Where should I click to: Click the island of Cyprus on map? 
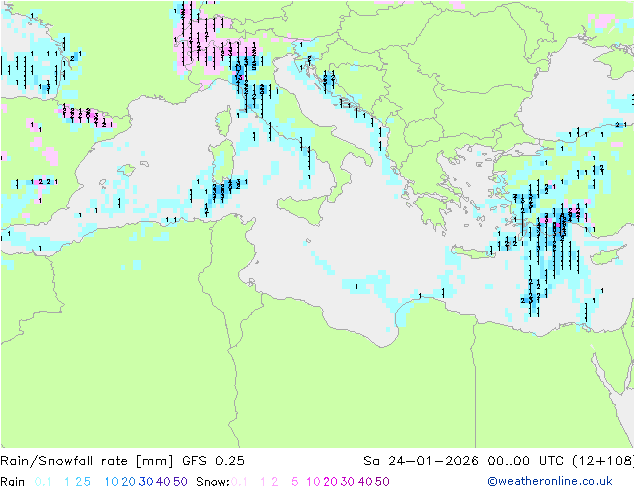(x=609, y=256)
